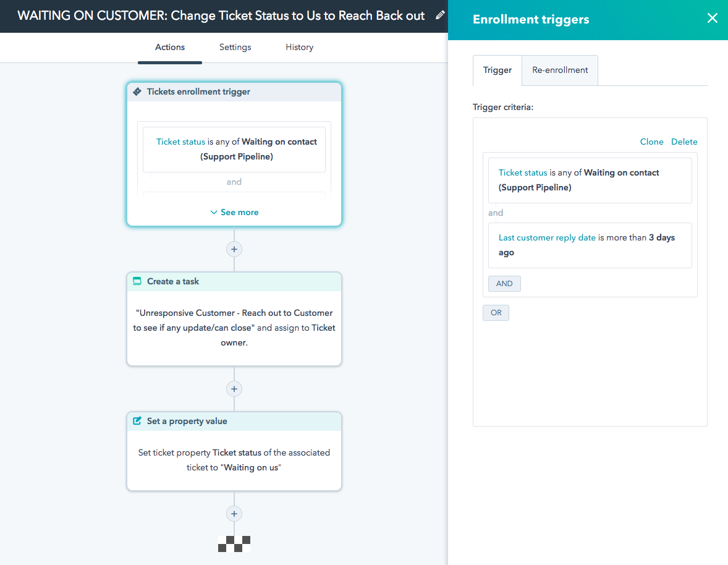This screenshot has height=565, width=728.
Task: Click Ticket status link in trigger card
Action: coord(180,142)
